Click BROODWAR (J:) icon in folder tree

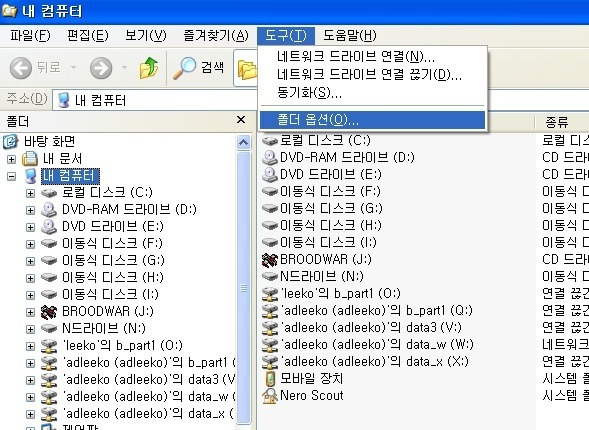(48, 312)
